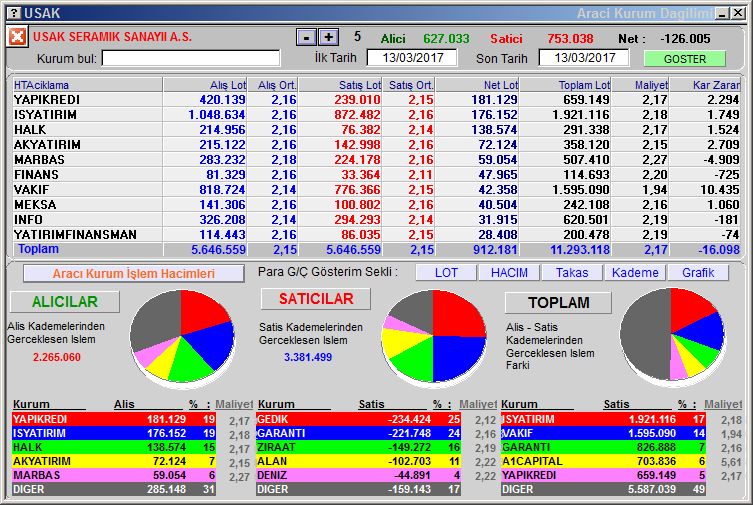Viewport: 753px width, 505px height.
Task: Switch display to LOT
Action: (446, 273)
